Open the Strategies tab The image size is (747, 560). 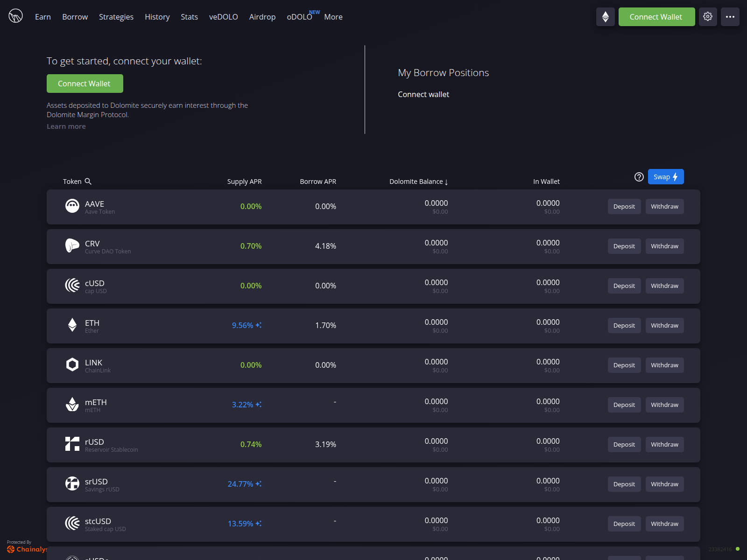116,17
